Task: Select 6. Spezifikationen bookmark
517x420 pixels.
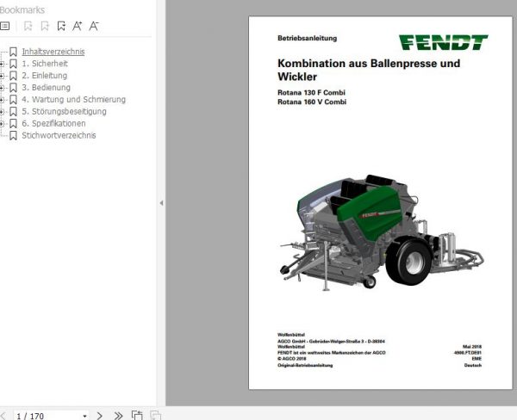Action: tap(53, 123)
